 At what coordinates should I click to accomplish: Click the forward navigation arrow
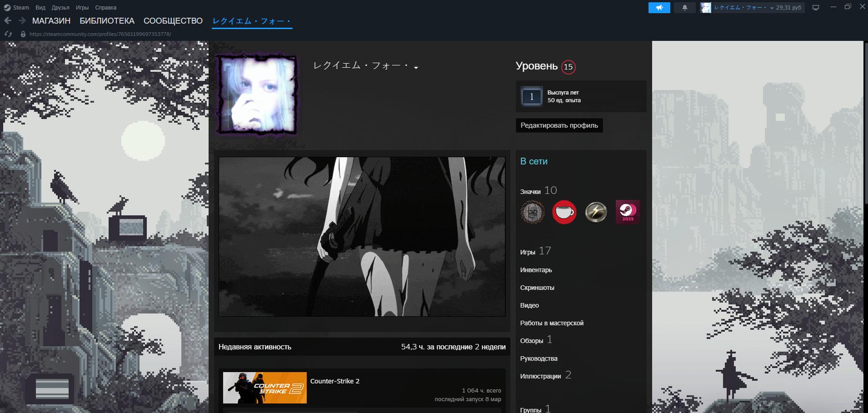click(22, 21)
